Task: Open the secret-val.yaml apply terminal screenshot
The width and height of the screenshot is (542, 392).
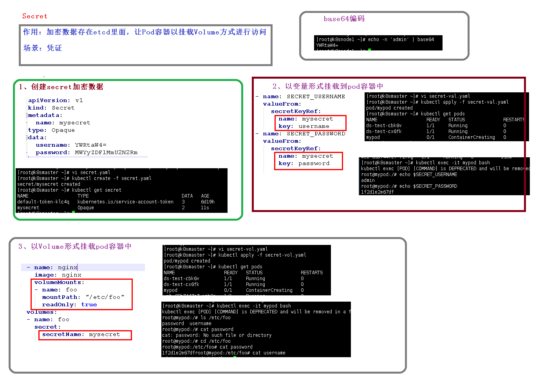Action: point(446,117)
